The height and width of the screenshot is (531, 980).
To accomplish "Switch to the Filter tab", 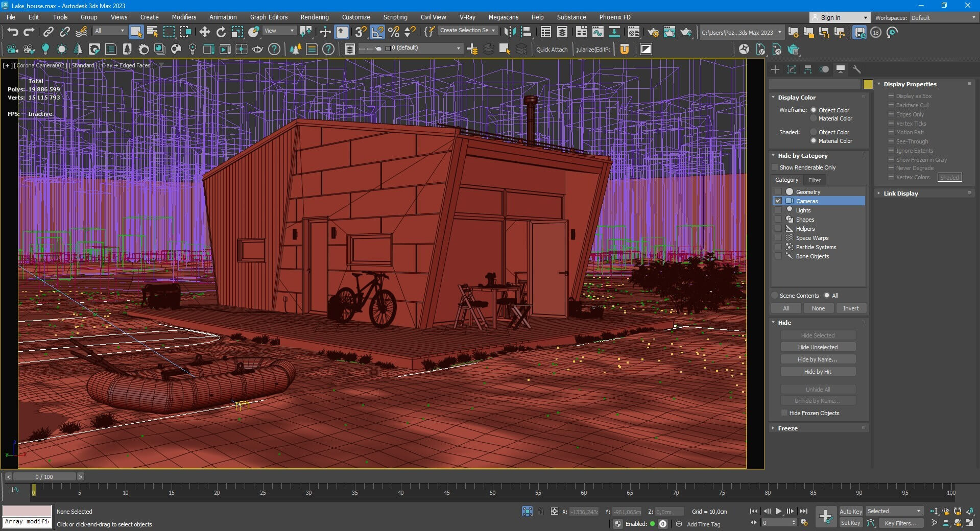I will pos(814,180).
